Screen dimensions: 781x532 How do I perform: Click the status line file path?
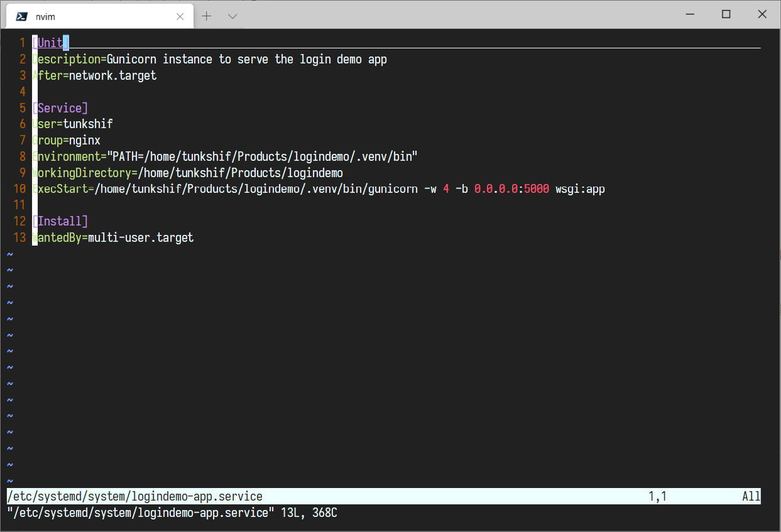134,497
